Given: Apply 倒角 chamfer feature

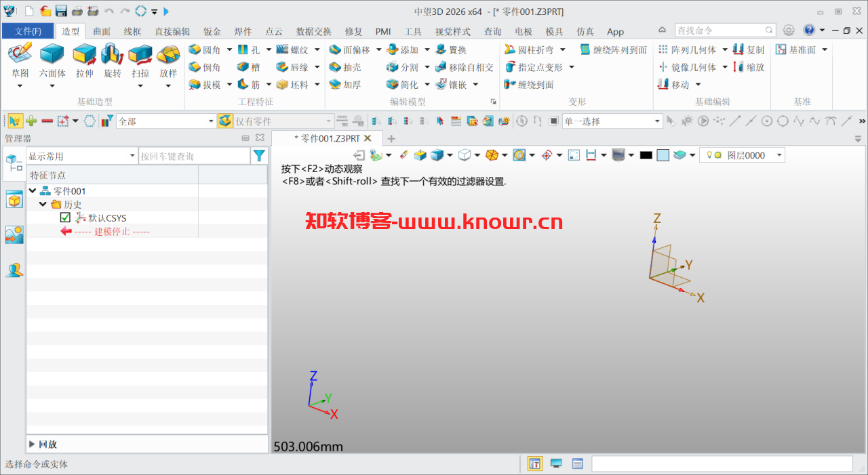Looking at the screenshot, I should click(x=205, y=68).
